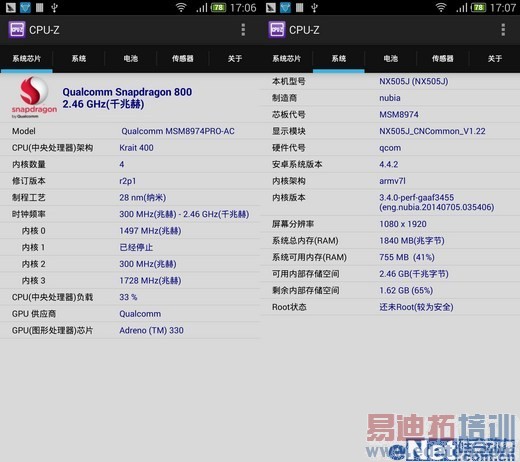Tap Android version 4.4.2 value

(389, 164)
